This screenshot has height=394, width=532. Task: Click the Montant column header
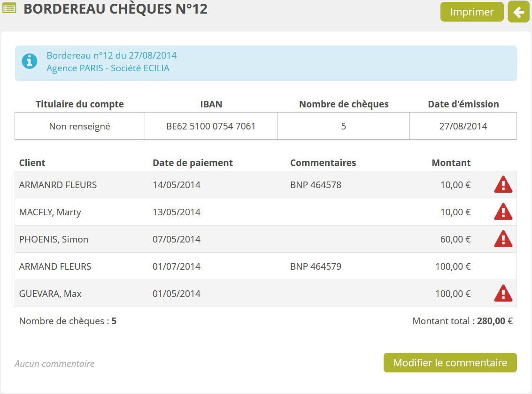(451, 163)
